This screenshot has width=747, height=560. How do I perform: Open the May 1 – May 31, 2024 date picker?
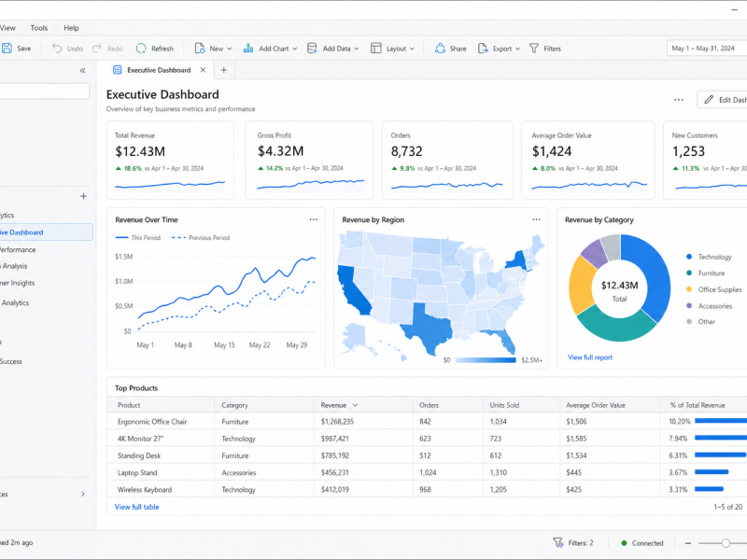click(707, 49)
